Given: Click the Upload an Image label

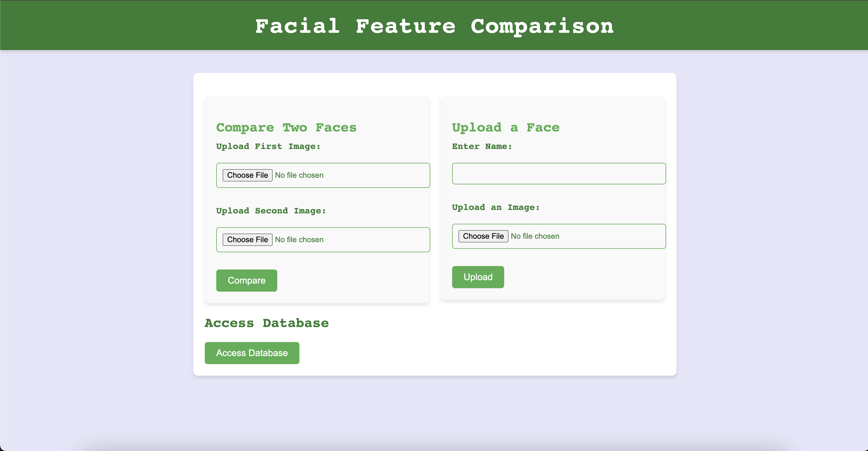Looking at the screenshot, I should 496,207.
